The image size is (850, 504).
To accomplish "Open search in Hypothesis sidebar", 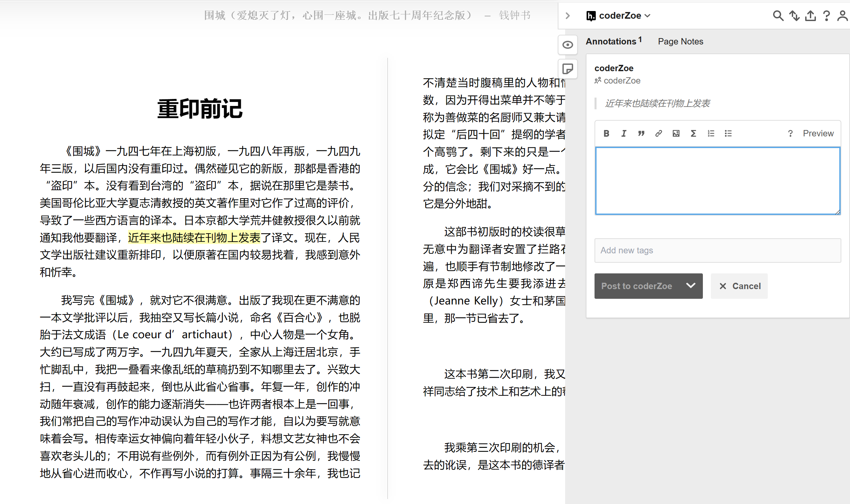I will click(778, 16).
